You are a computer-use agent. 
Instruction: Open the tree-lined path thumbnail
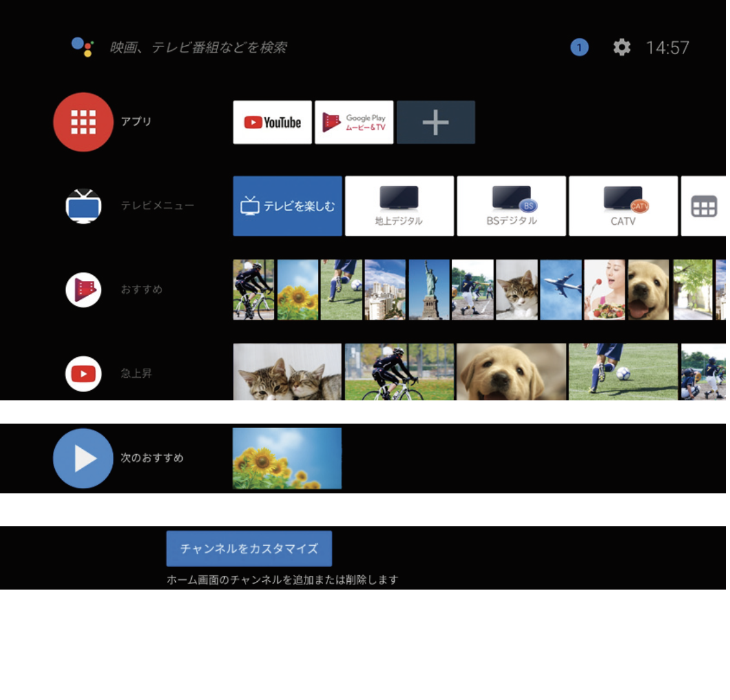point(693,289)
